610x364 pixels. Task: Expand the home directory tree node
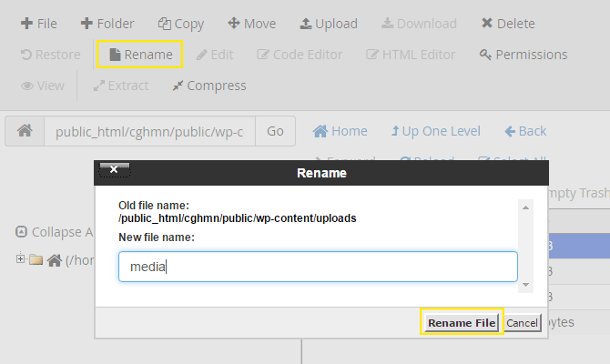click(x=20, y=258)
